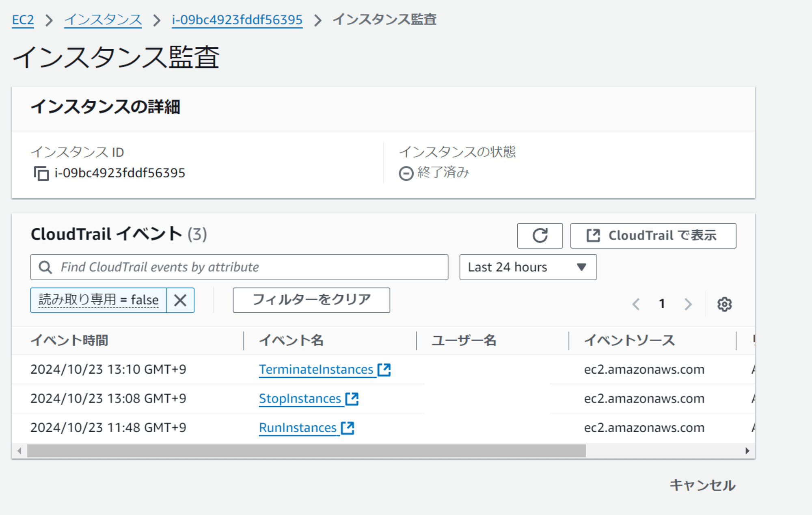Click the キャンセル button
The width and height of the screenshot is (812, 515).
(x=702, y=485)
